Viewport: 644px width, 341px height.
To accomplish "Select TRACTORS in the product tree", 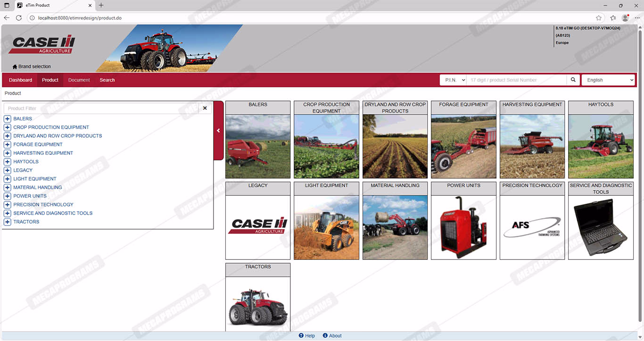I will click(26, 222).
